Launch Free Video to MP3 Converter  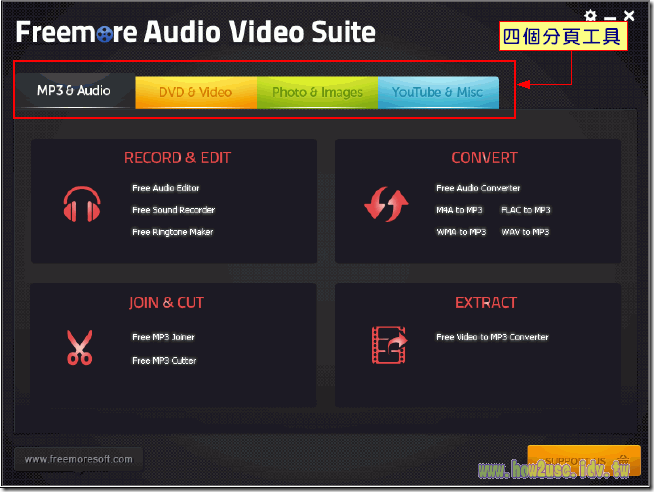(x=492, y=337)
